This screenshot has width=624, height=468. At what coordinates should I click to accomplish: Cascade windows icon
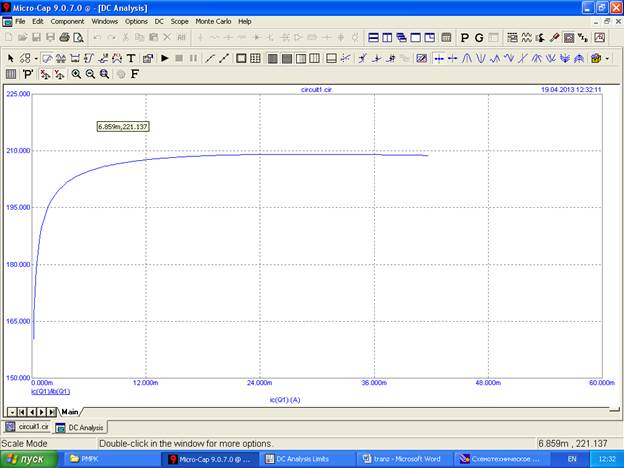(x=402, y=38)
